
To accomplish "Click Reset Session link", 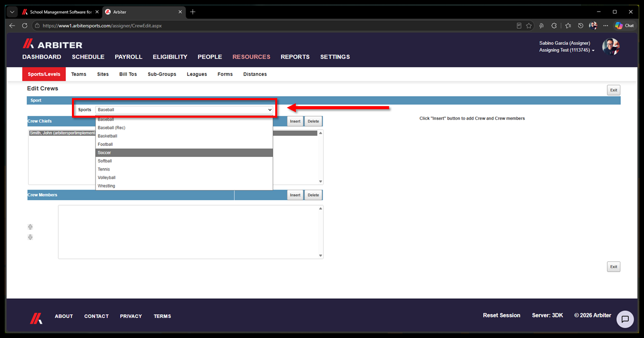I will click(502, 315).
